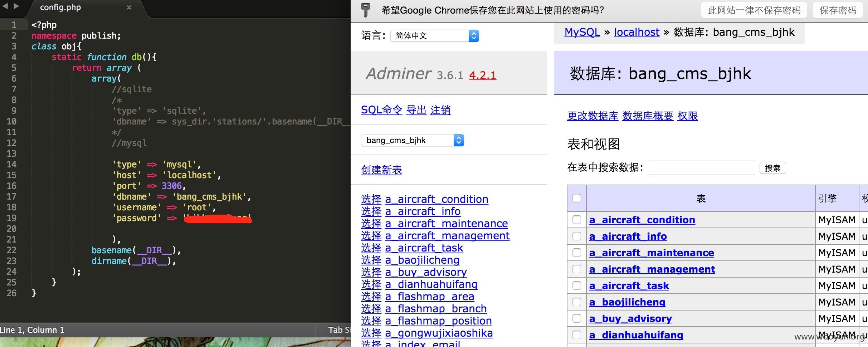Open a_flashmap_area structure in sidebar
The height and width of the screenshot is (347, 868).
430,296
